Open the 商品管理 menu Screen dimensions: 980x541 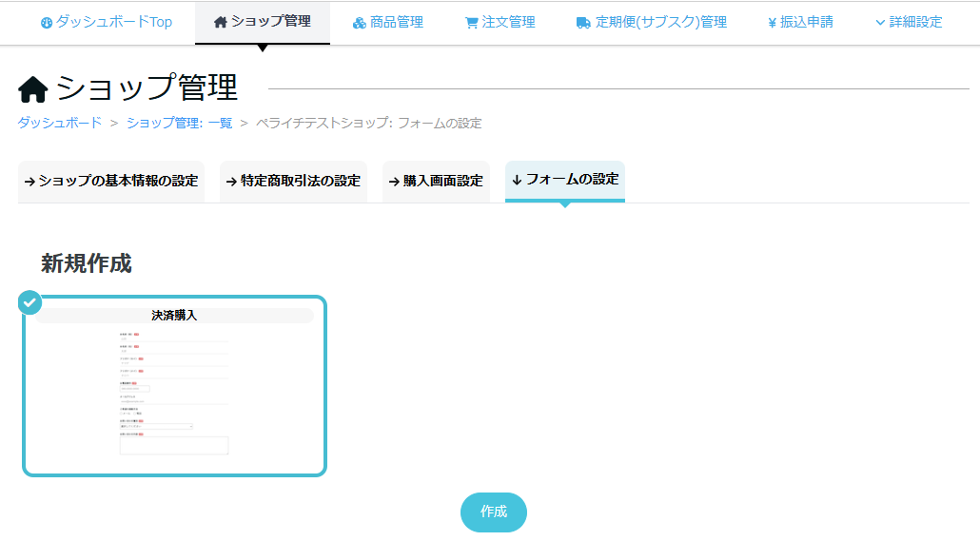(388, 23)
